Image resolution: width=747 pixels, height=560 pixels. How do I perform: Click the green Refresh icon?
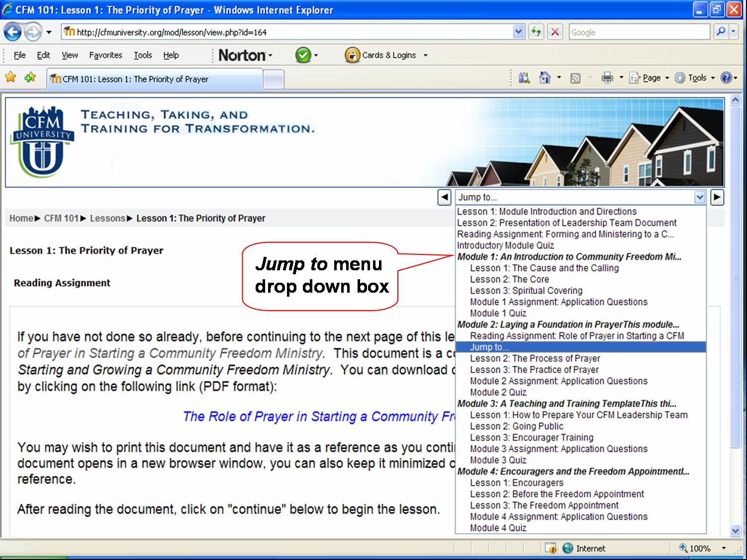[536, 32]
